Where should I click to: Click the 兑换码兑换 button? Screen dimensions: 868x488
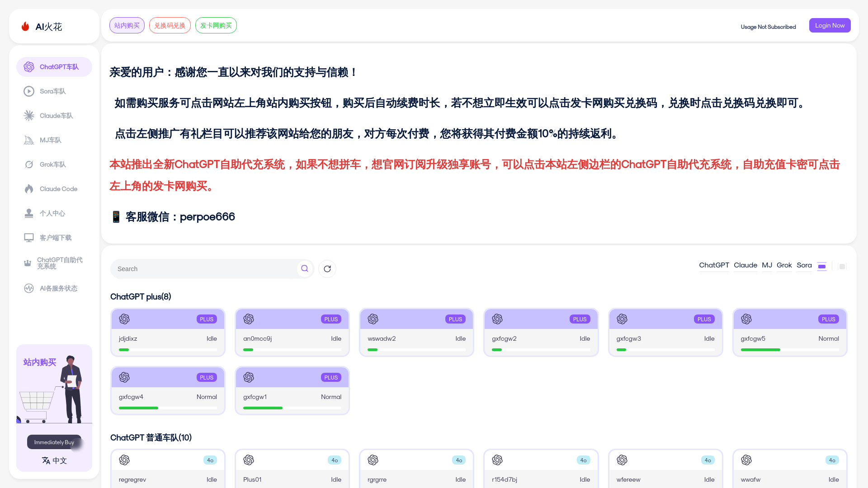tap(170, 25)
